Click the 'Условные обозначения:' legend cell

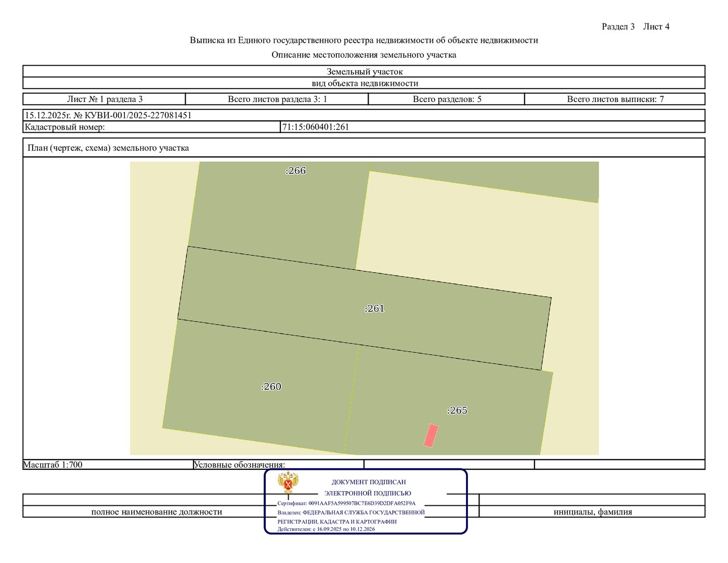point(278,465)
